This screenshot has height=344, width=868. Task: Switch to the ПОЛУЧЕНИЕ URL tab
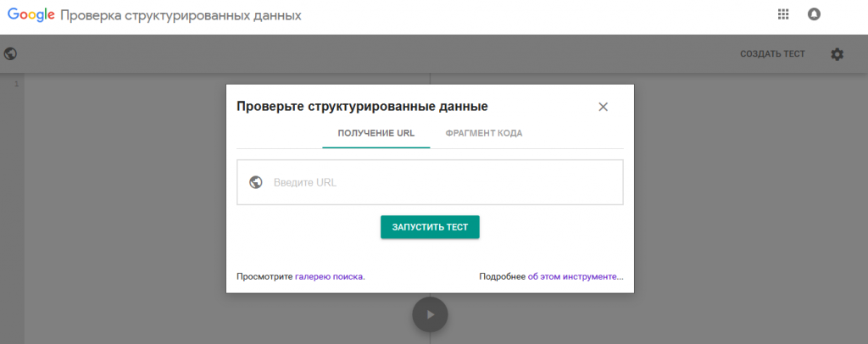point(376,133)
